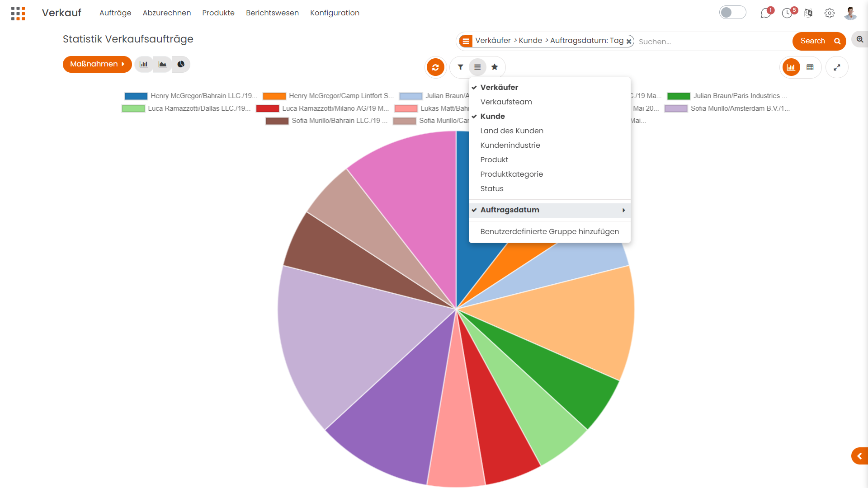868x488 pixels.
Task: Expand the orange side panel arrow
Action: coord(860,456)
